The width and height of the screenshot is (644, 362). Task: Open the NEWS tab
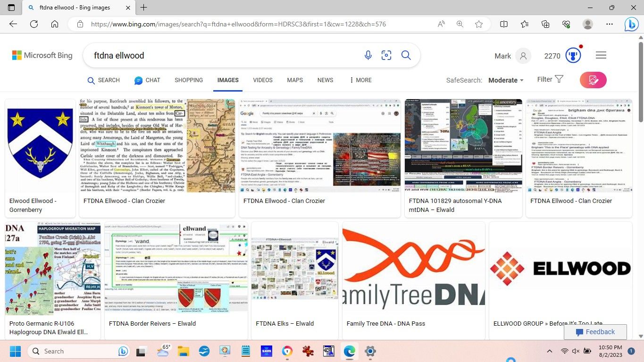pos(325,80)
